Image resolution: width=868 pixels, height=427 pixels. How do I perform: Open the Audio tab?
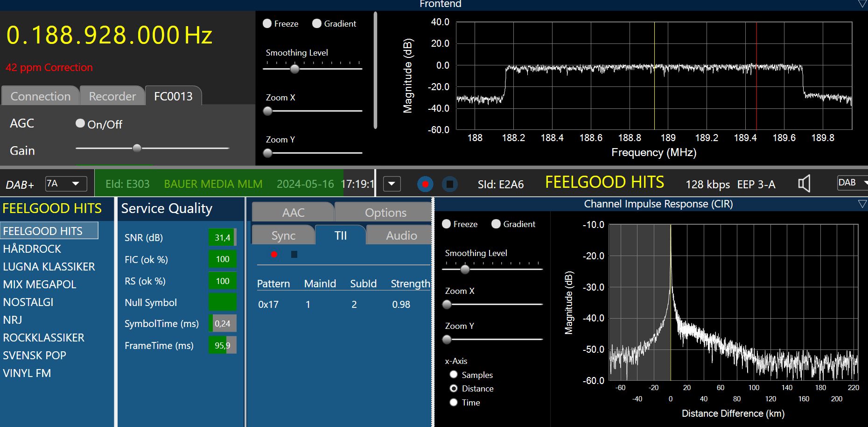401,235
